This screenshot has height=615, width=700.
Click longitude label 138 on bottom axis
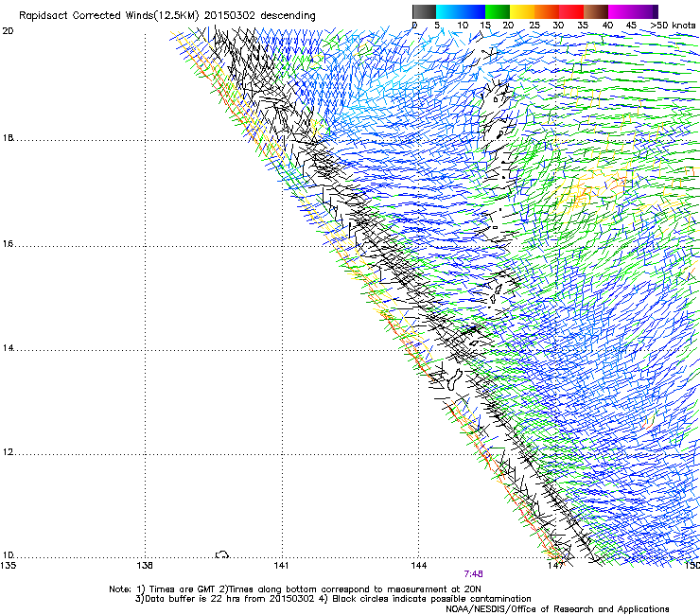click(145, 566)
